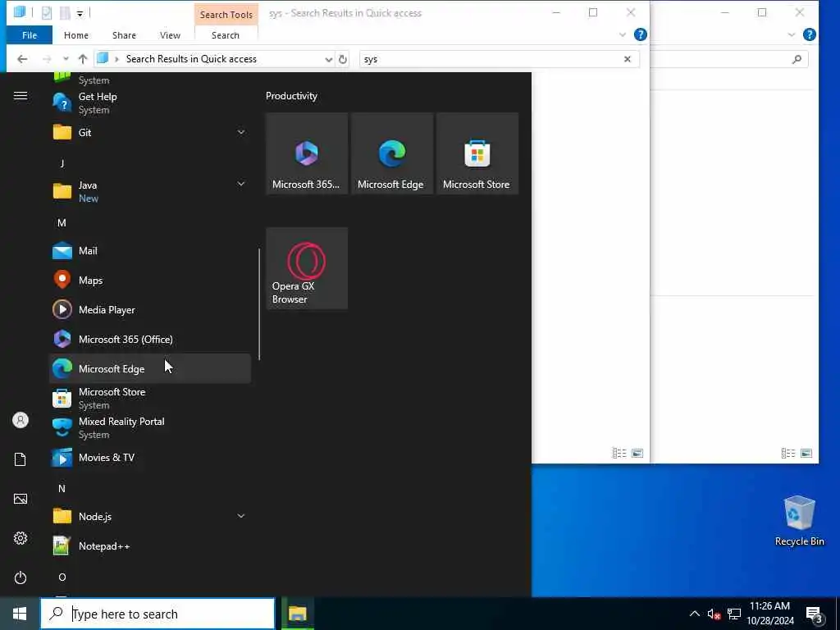The width and height of the screenshot is (840, 630).
Task: Click the 'N' letter group header
Action: pos(62,489)
